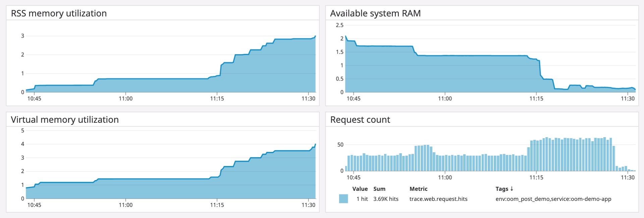The image size is (644, 218).
Task: Click the blue legend color swatch
Action: tap(343, 199)
